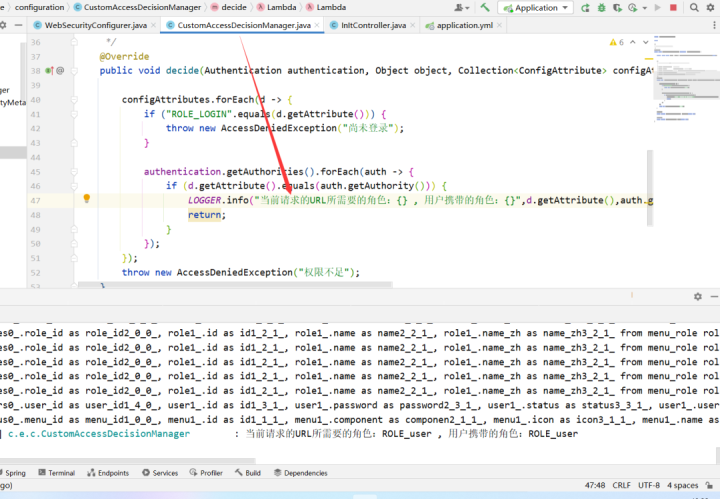Click the Rerun Application icon
The width and height of the screenshot is (720, 499).
tap(585, 8)
